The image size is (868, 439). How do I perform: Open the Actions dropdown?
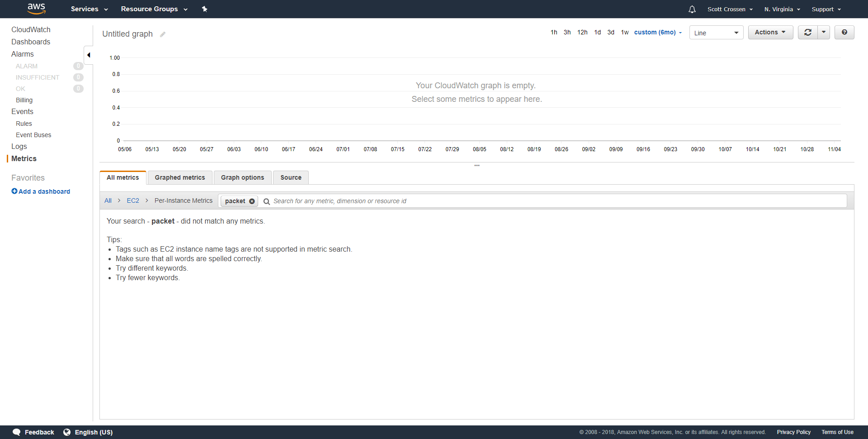[x=770, y=32]
